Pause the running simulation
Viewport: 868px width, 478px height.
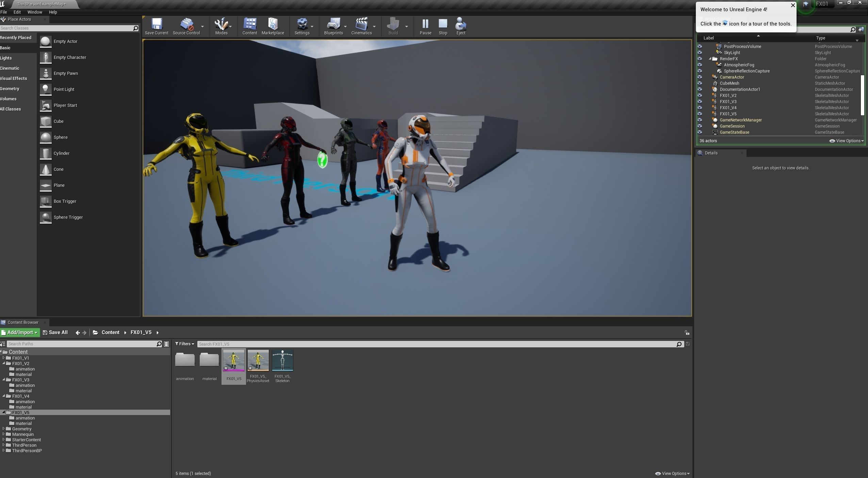click(x=425, y=26)
